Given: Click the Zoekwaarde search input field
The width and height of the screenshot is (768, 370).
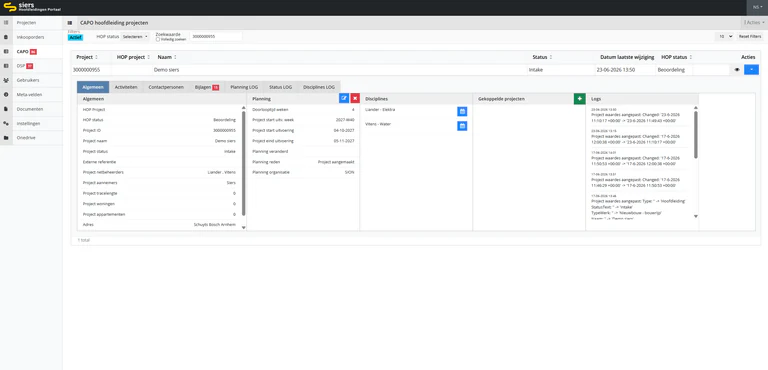Looking at the screenshot, I should tap(216, 37).
